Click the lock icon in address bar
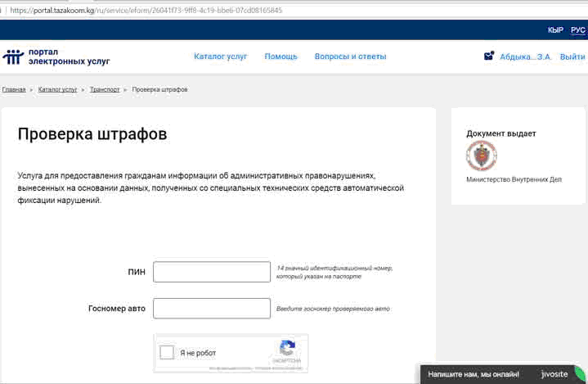 coord(5,11)
